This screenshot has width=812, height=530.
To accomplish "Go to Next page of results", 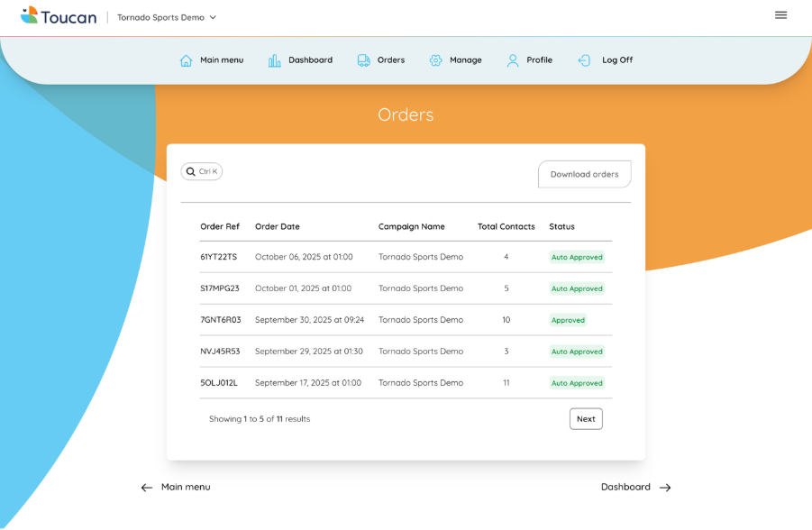I will [586, 419].
